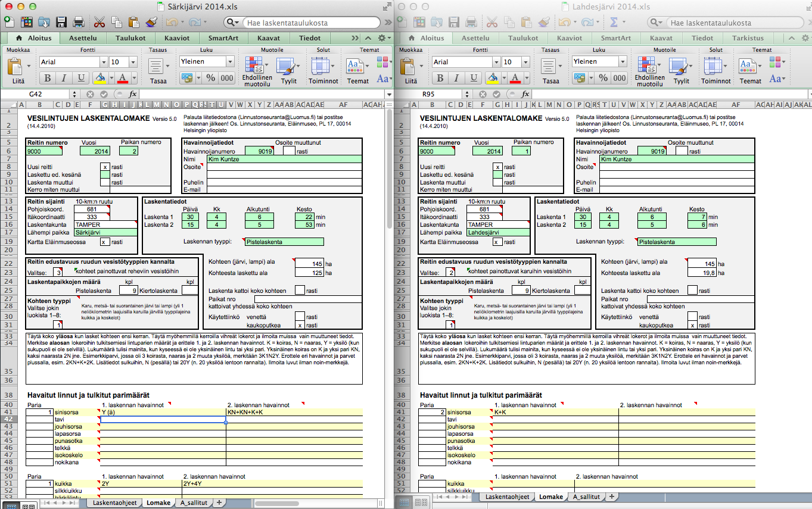The height and width of the screenshot is (509, 812).
Task: Open the Tarkistus ribbon tab in Lahdesjärvi
Action: click(x=748, y=38)
